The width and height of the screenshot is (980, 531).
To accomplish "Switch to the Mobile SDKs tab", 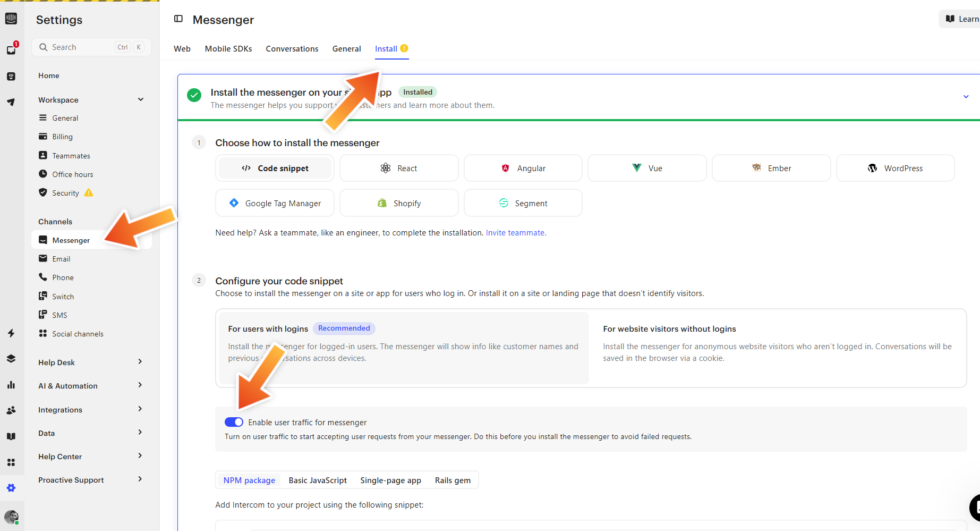I will (x=228, y=49).
